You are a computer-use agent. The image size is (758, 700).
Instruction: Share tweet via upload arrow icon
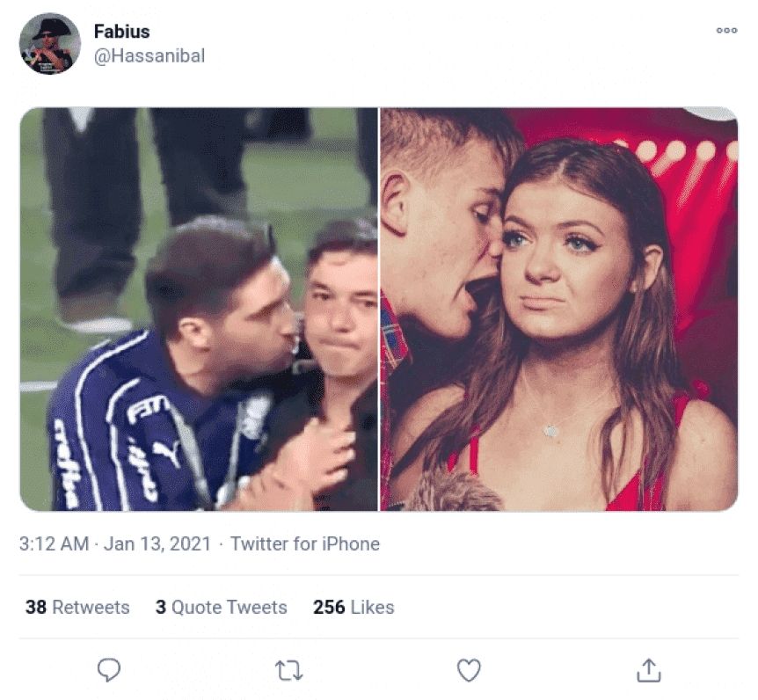[649, 670]
